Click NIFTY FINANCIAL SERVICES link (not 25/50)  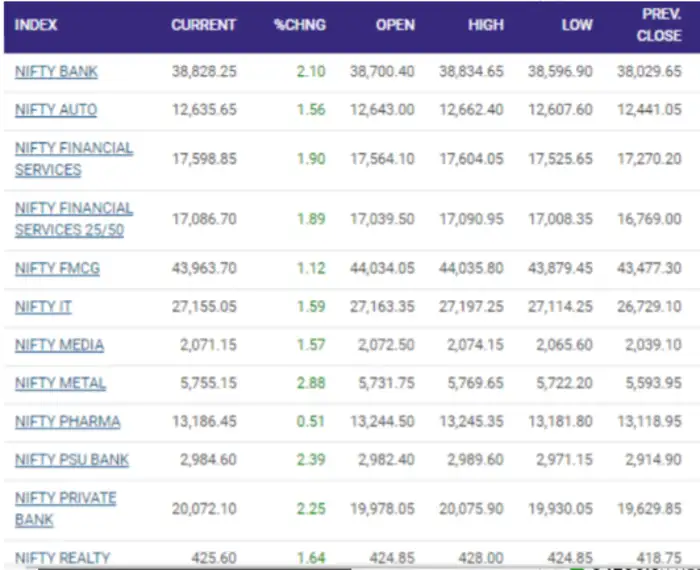73,159
